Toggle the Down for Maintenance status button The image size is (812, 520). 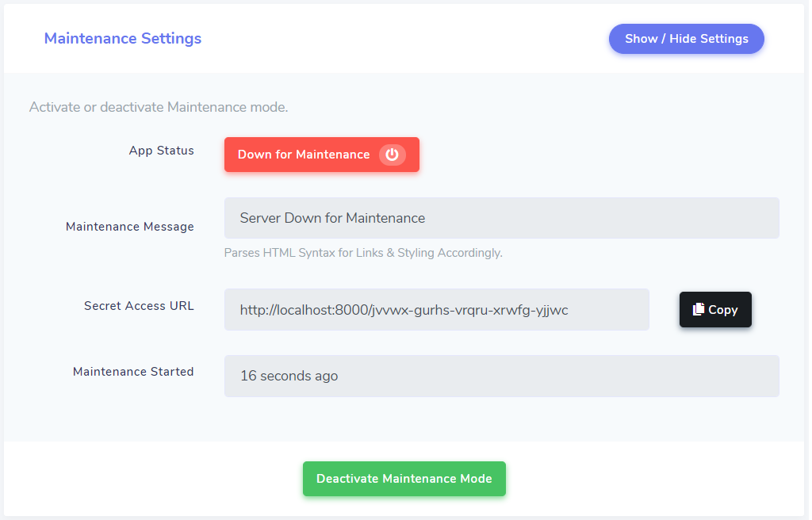coord(322,155)
